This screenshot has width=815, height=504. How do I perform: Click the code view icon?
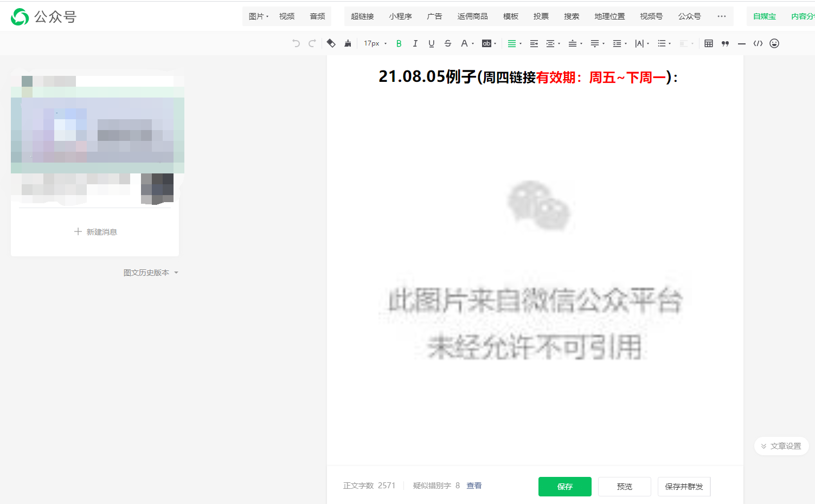pos(758,43)
